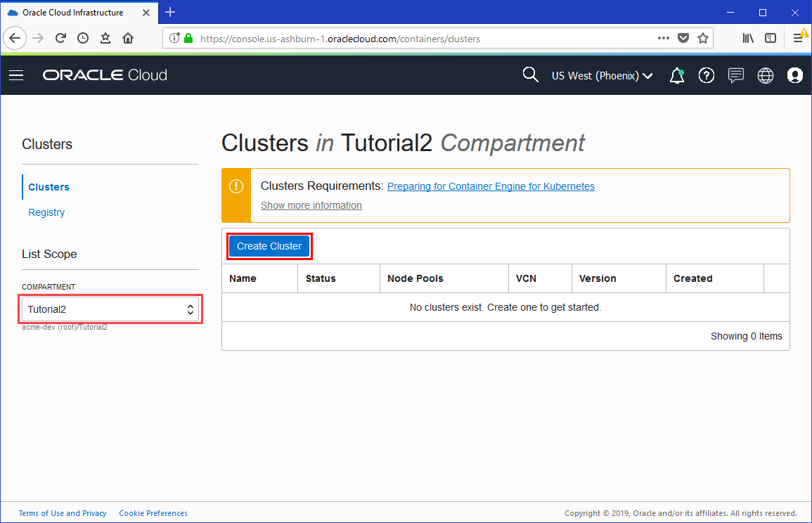
Task: Toggle the browser sidebar icon
Action: 771,39
